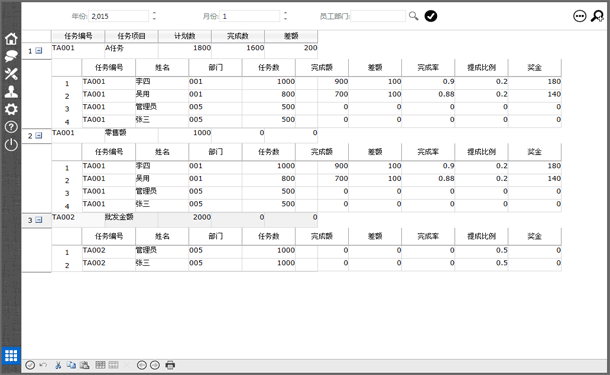
Task: Open the Home icon in the sidebar
Action: tap(11, 39)
